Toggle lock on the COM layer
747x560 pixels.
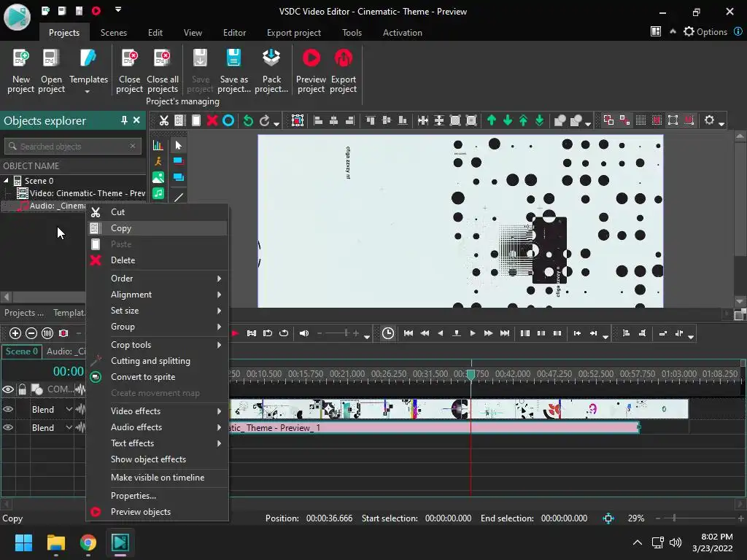pyautogui.click(x=22, y=389)
